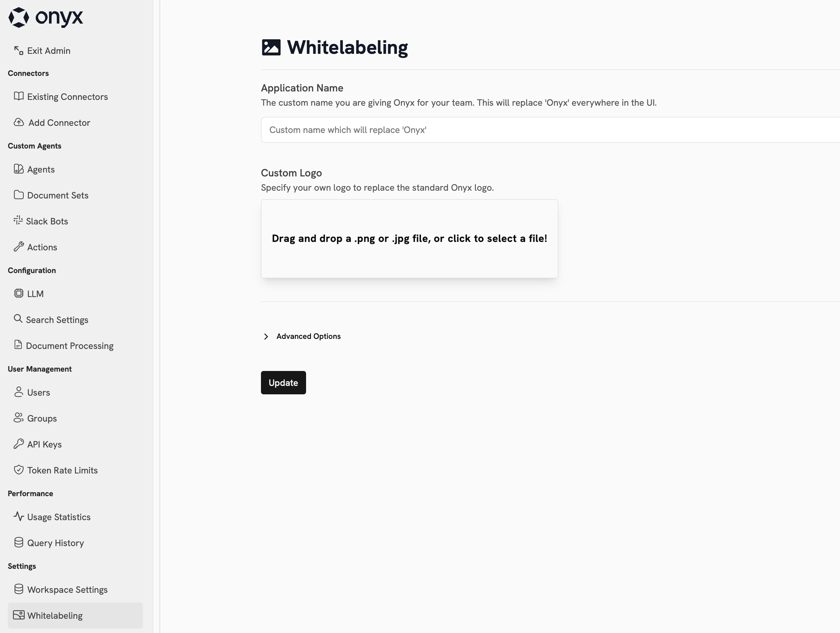Open Document Processing settings
Image resolution: width=840 pixels, height=633 pixels.
70,345
